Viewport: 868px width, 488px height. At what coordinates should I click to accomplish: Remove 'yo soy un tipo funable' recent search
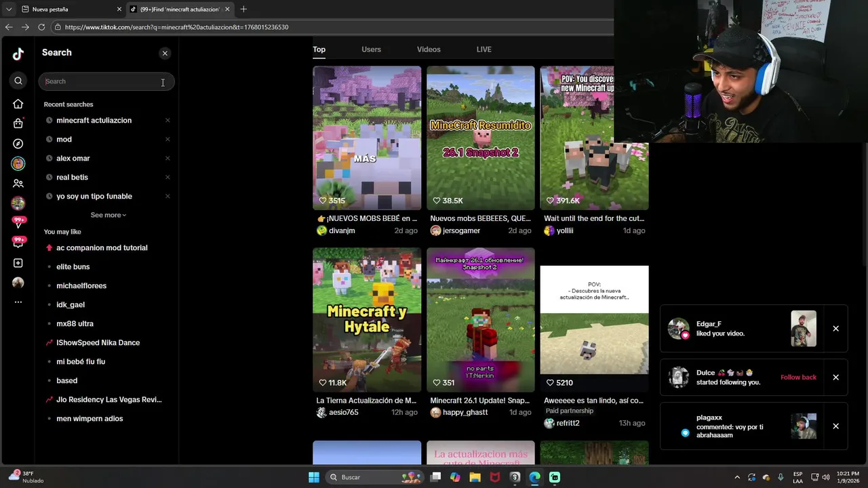[167, 197]
